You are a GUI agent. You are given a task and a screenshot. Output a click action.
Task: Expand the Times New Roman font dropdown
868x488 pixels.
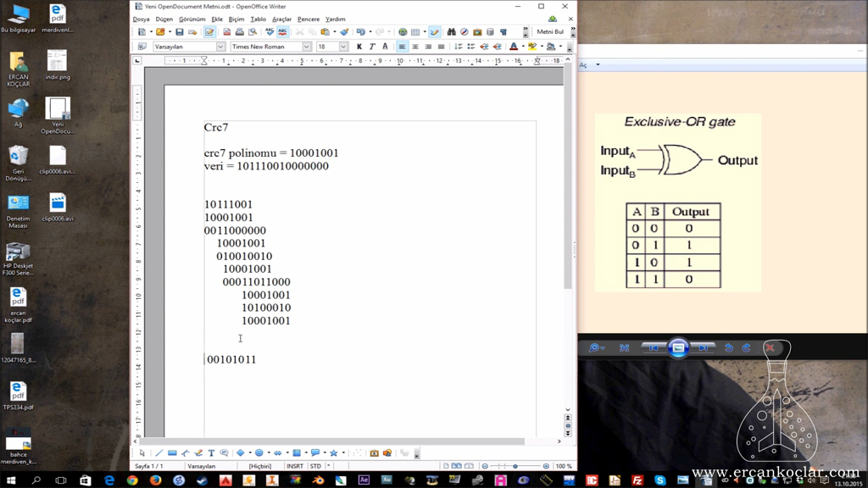coord(307,47)
